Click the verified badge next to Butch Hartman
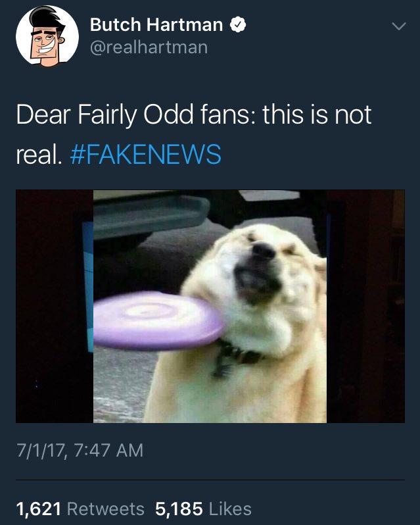This screenshot has width=420, height=525. tap(238, 25)
